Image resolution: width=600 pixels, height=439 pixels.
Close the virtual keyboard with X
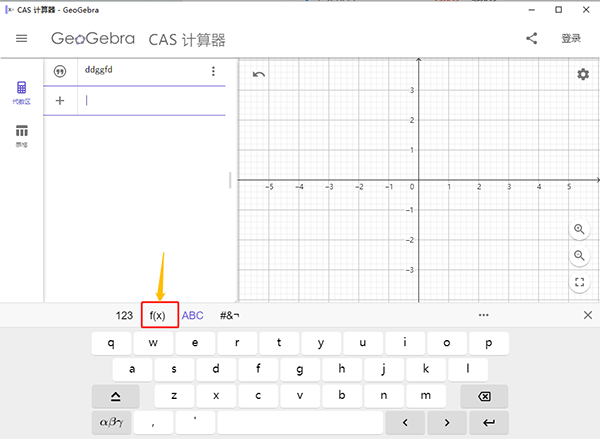[588, 315]
